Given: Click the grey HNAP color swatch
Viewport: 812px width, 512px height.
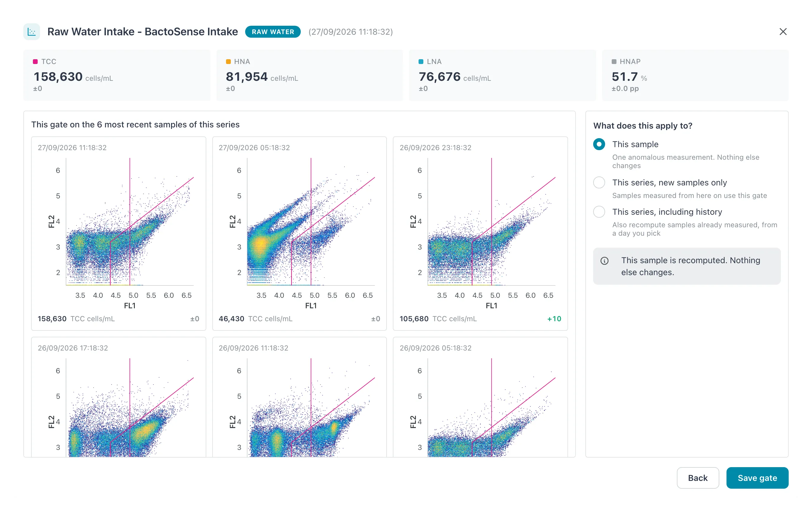Looking at the screenshot, I should [614, 61].
